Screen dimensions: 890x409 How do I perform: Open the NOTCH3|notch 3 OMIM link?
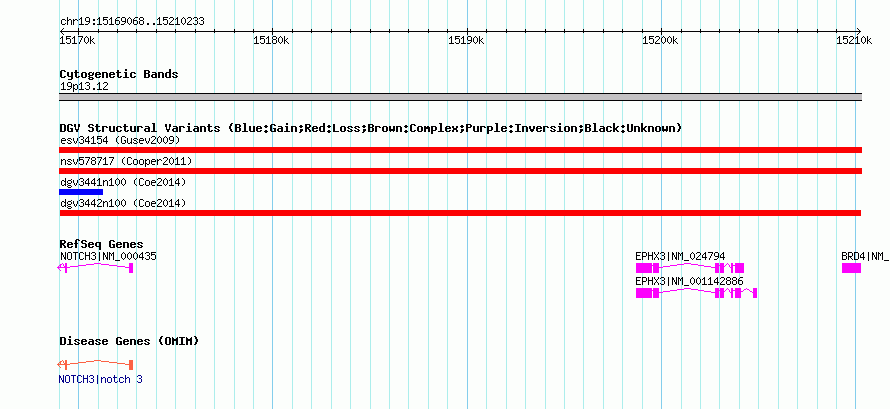[x=100, y=379]
